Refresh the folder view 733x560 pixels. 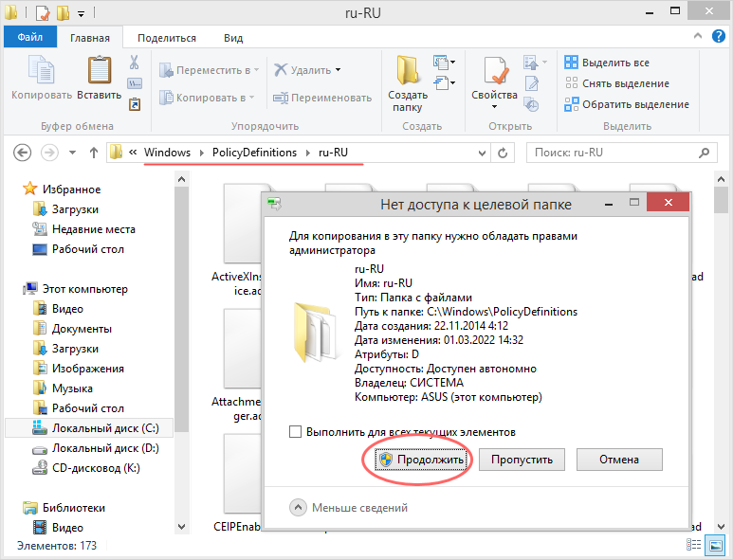[503, 153]
